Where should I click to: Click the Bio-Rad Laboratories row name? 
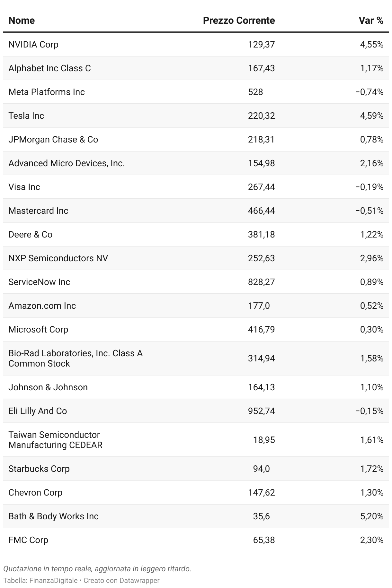click(x=76, y=358)
